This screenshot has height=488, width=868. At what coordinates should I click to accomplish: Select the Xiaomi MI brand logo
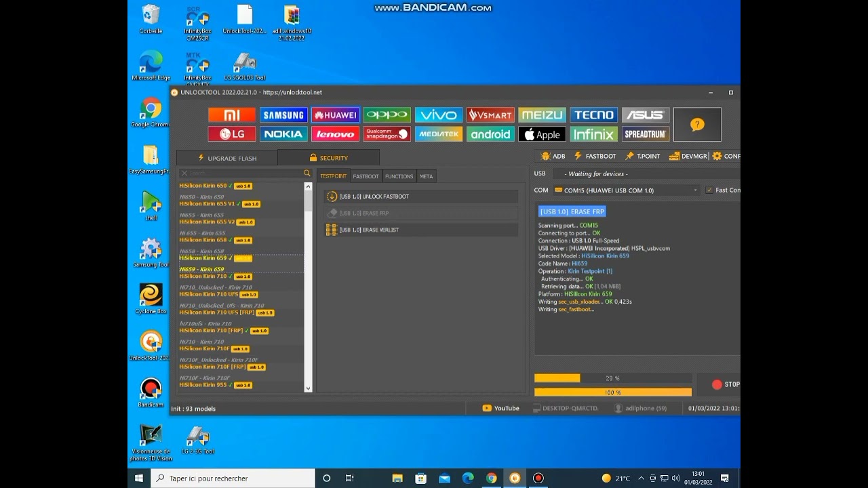232,115
